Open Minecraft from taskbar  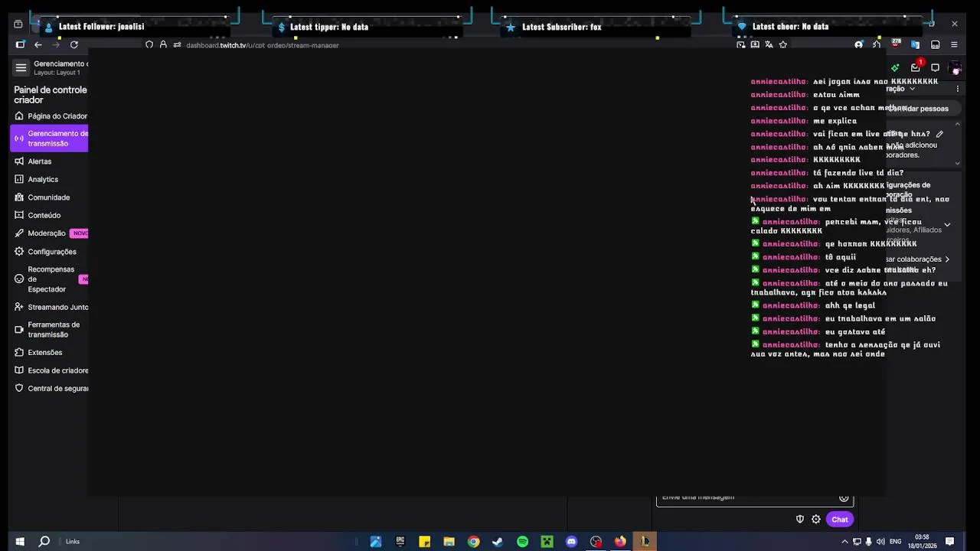(x=547, y=541)
